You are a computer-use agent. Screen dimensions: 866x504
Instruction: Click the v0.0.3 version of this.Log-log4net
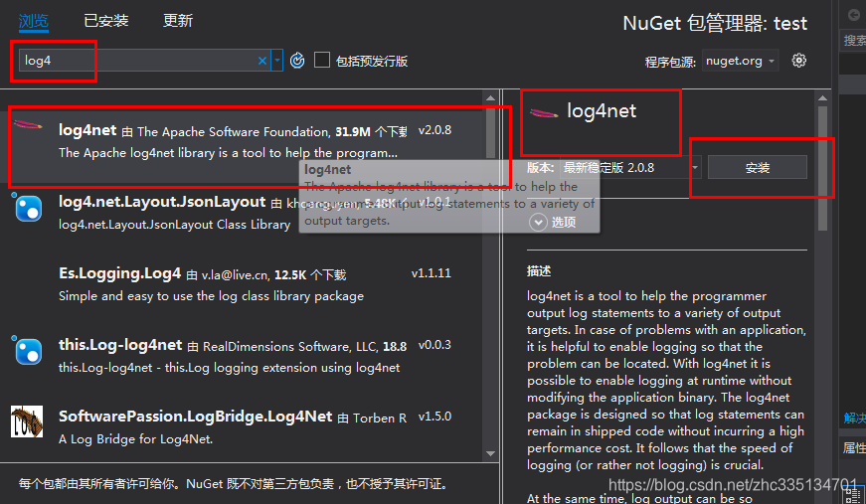tap(434, 345)
